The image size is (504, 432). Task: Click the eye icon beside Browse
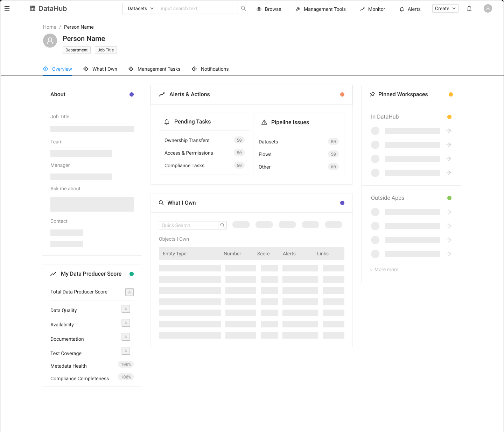(x=259, y=9)
